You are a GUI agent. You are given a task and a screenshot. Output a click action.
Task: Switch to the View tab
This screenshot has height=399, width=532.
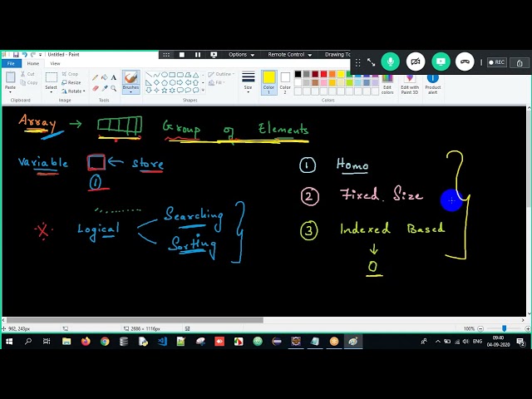click(x=55, y=63)
